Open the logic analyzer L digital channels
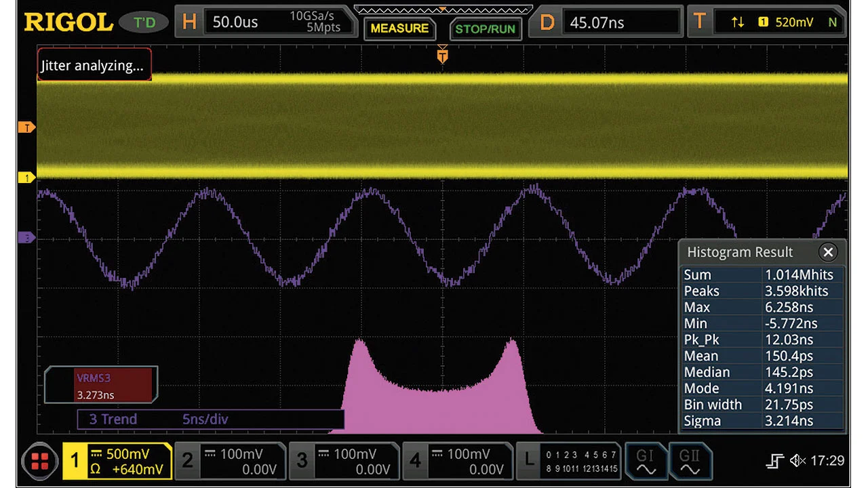The width and height of the screenshot is (868, 488). click(x=568, y=462)
